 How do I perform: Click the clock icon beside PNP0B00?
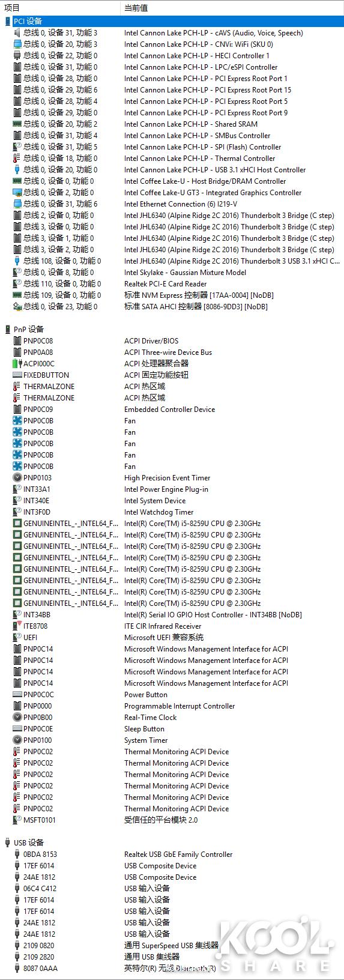point(17,717)
